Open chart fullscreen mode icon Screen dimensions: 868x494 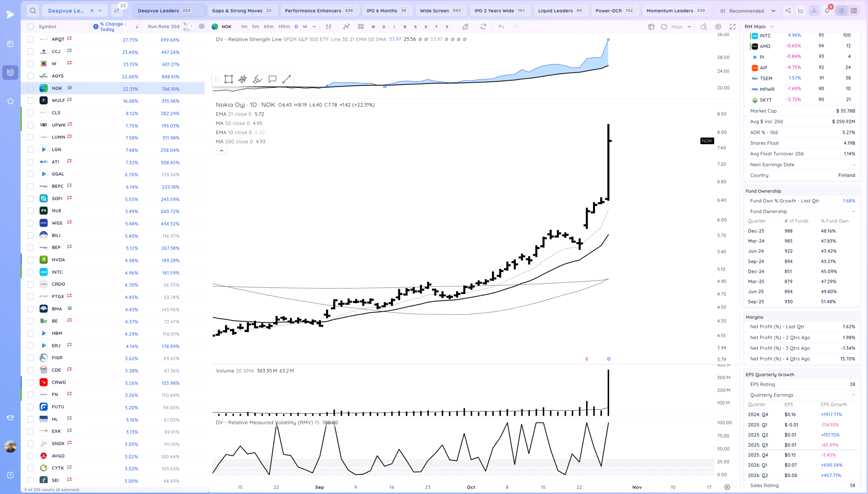click(x=733, y=26)
